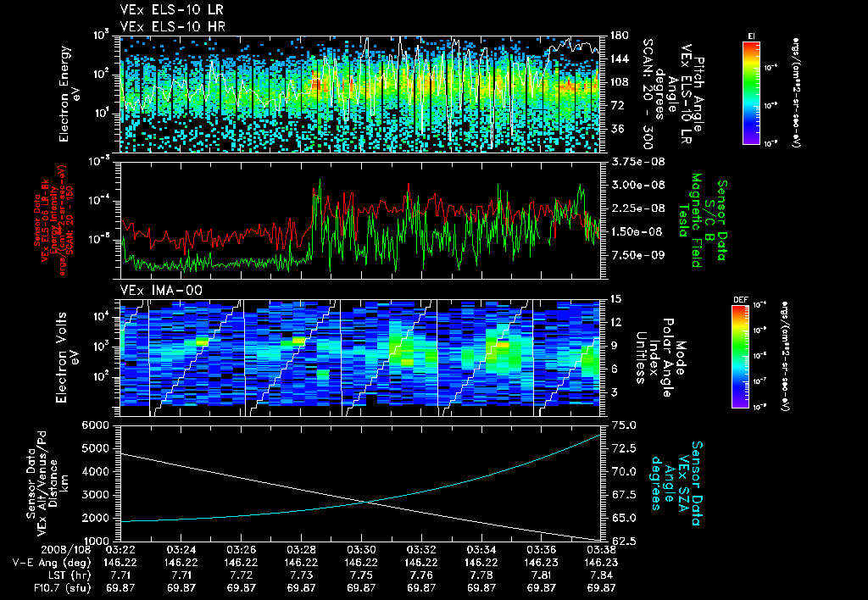Image resolution: width=868 pixels, height=600 pixels.
Task: Click the 'VEx ELS-10 HR' title text
Action: [172, 26]
